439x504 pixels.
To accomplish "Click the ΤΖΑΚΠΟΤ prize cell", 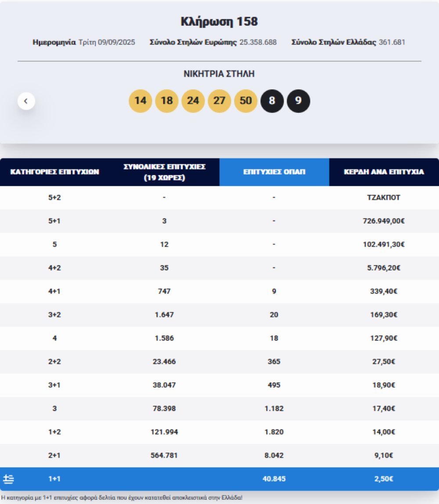I will 384,198.
